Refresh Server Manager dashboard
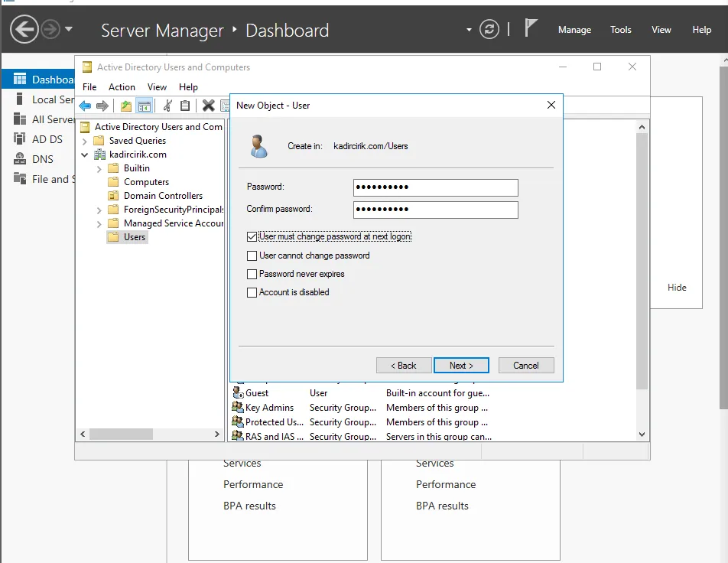The image size is (728, 563). (x=489, y=29)
